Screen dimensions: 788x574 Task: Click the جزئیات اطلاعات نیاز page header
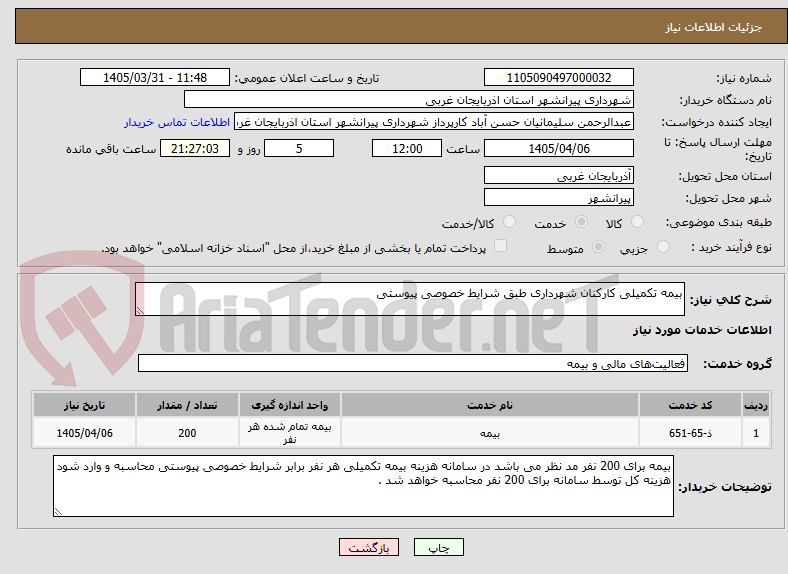(x=714, y=27)
